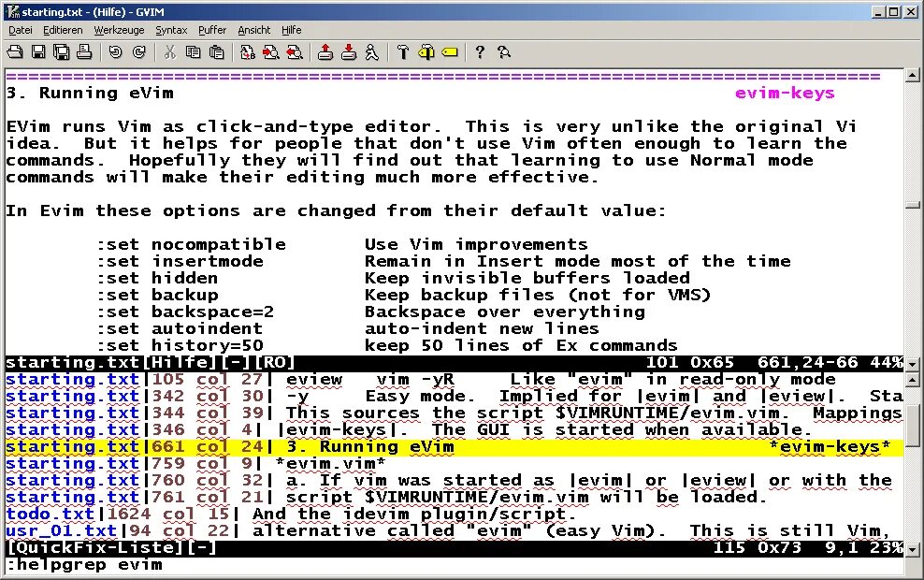
Task: Select quickfix entry usr_01.txt line 94
Action: tap(454, 531)
